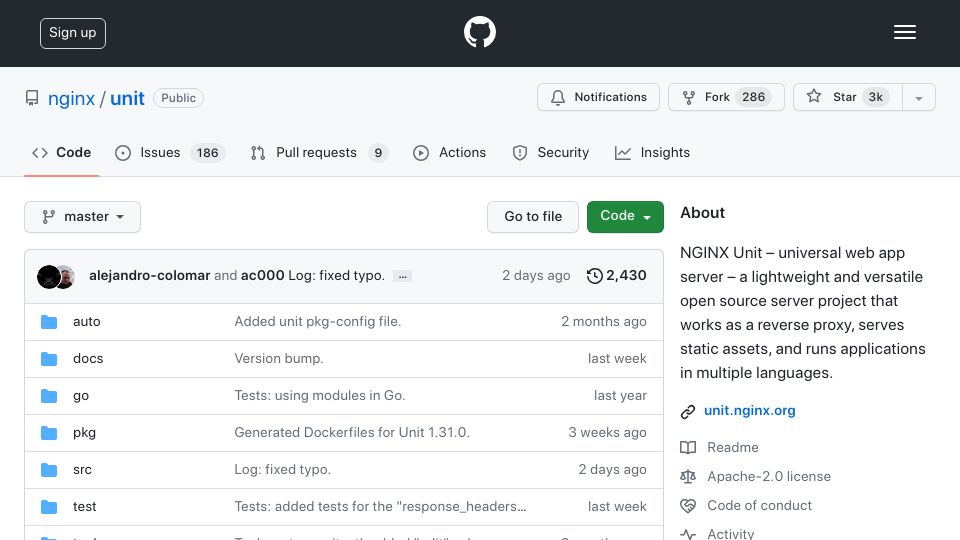Open commit 'Tests: added tests for the response_headers'
Image resolution: width=960 pixels, height=540 pixels.
coord(380,506)
